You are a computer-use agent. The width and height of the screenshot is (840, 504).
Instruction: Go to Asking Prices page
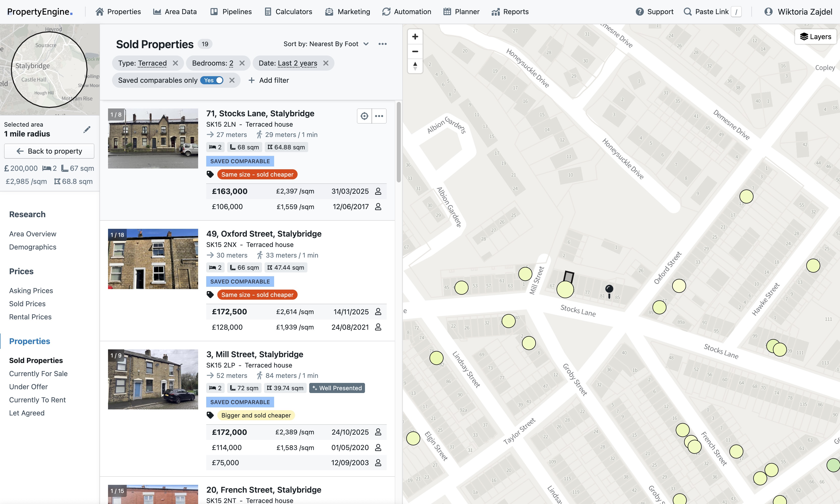click(x=31, y=290)
